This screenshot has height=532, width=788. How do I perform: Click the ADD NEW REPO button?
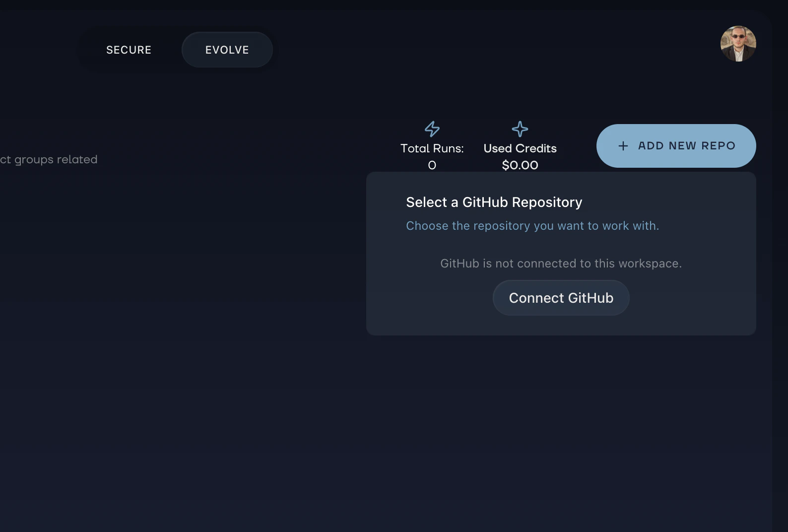coord(676,146)
